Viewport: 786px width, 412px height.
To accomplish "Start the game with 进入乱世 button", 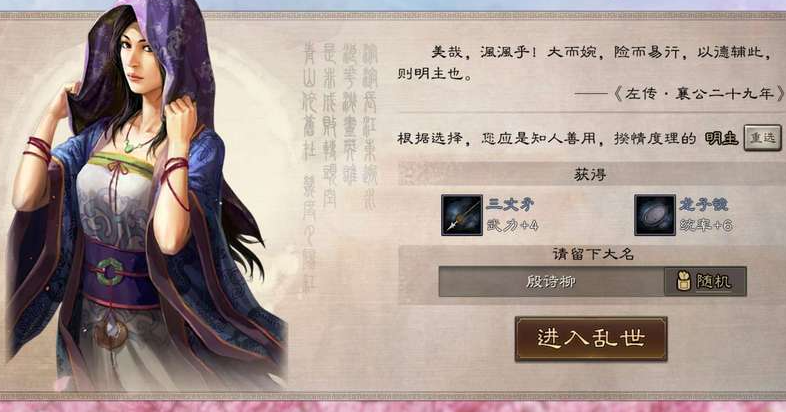I will [x=591, y=339].
